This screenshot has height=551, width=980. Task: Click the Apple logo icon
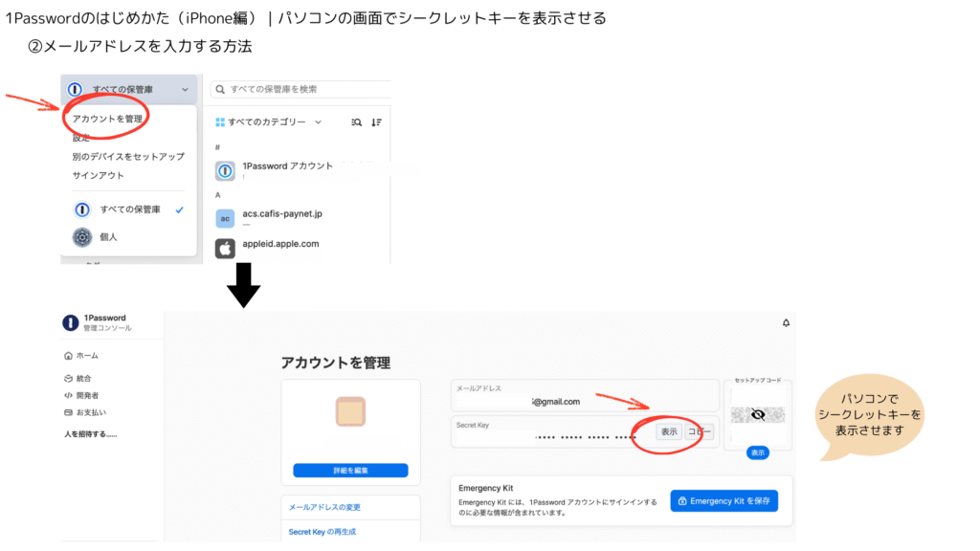[x=225, y=248]
